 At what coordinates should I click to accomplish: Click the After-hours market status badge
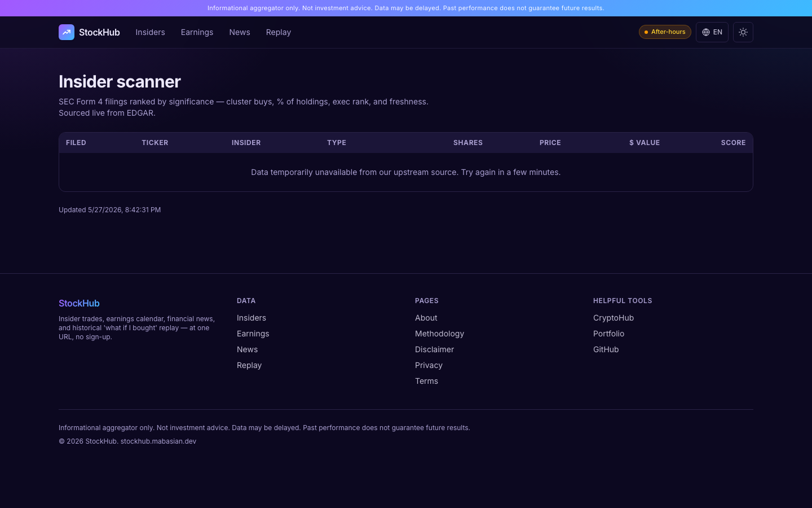665,32
